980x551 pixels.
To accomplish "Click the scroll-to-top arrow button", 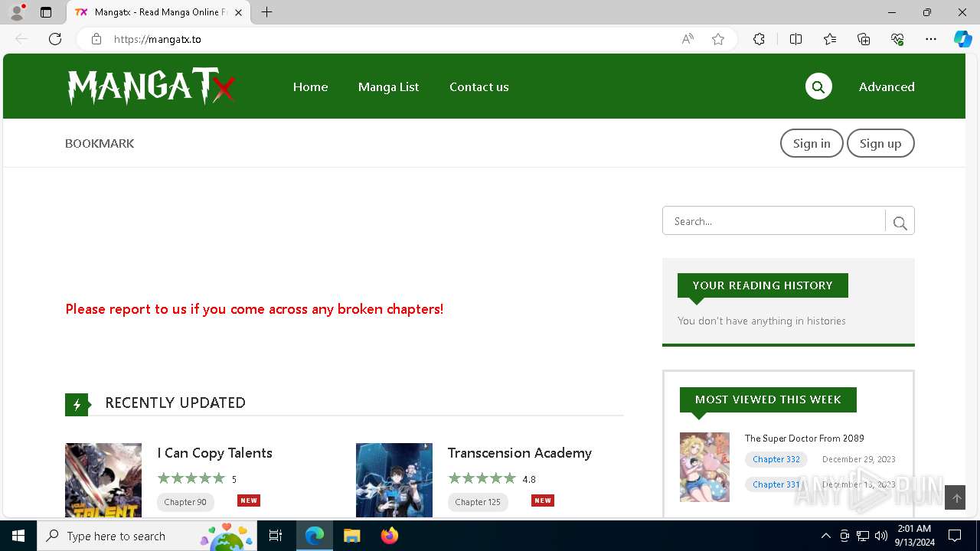I will point(955,498).
